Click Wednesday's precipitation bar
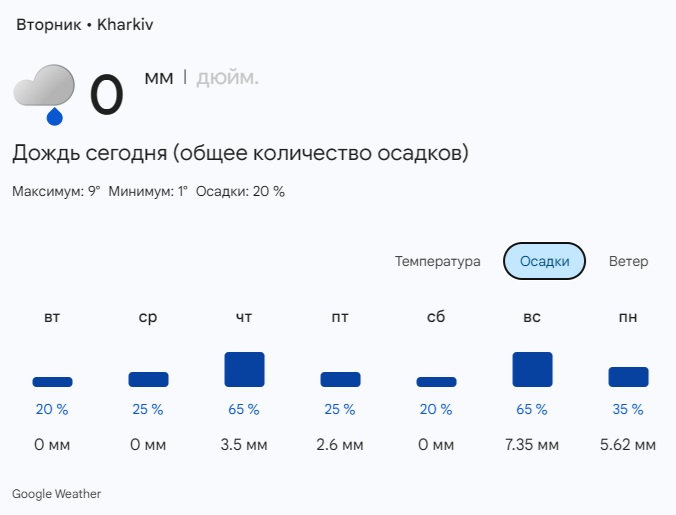This screenshot has height=515, width=676. (x=148, y=379)
